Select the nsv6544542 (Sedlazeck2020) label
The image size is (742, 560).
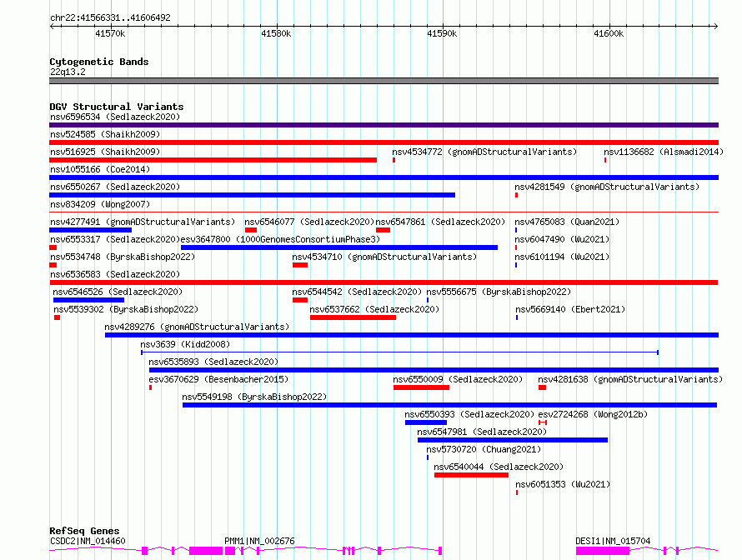[x=357, y=292]
